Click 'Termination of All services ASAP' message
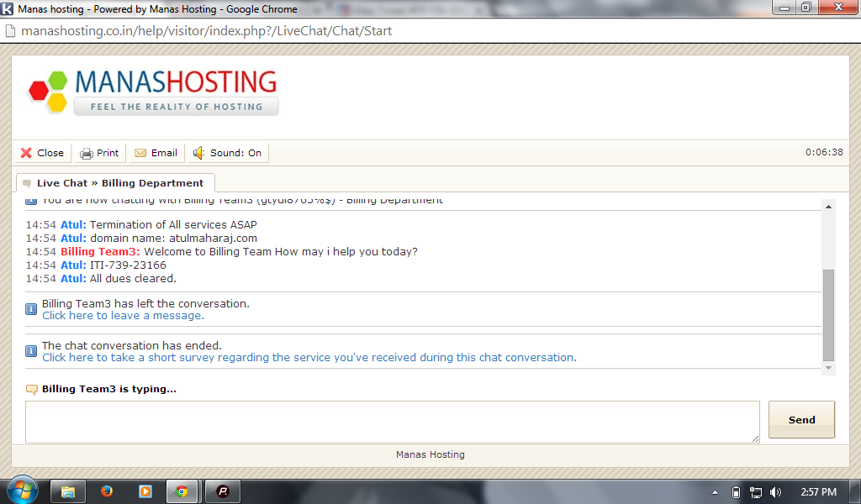The image size is (861, 504). pos(173,225)
